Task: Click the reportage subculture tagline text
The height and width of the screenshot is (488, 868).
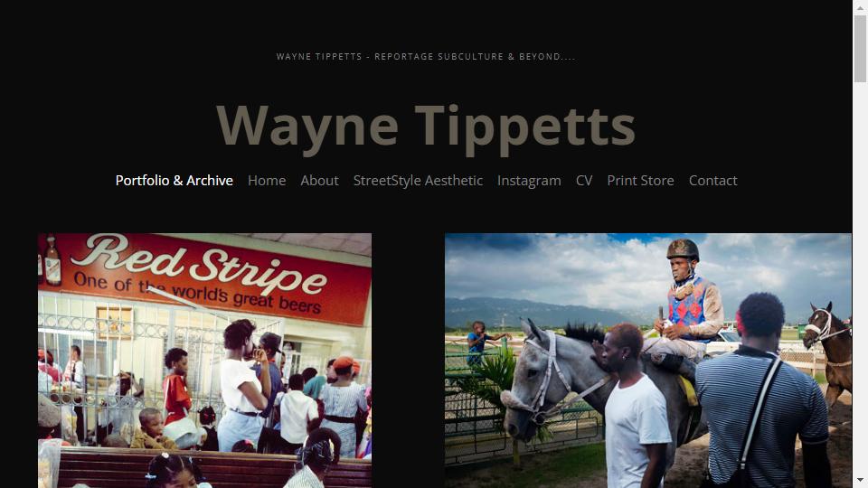Action: click(426, 56)
